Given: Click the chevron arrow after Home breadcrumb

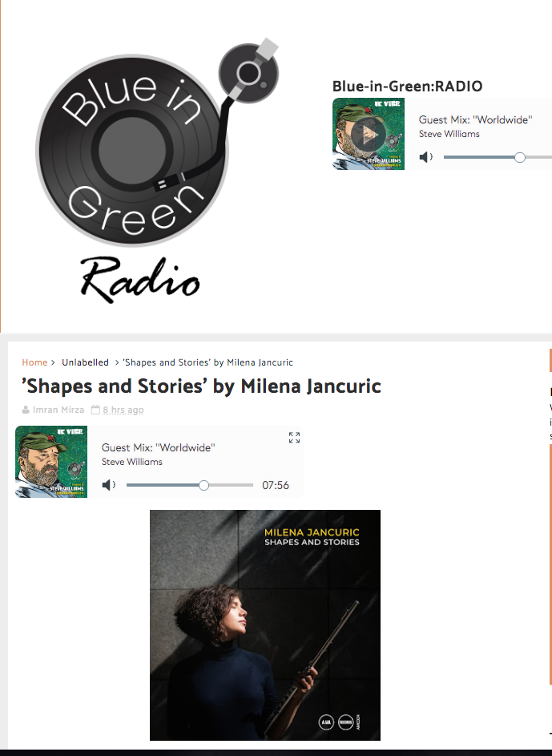Looking at the screenshot, I should (53, 362).
